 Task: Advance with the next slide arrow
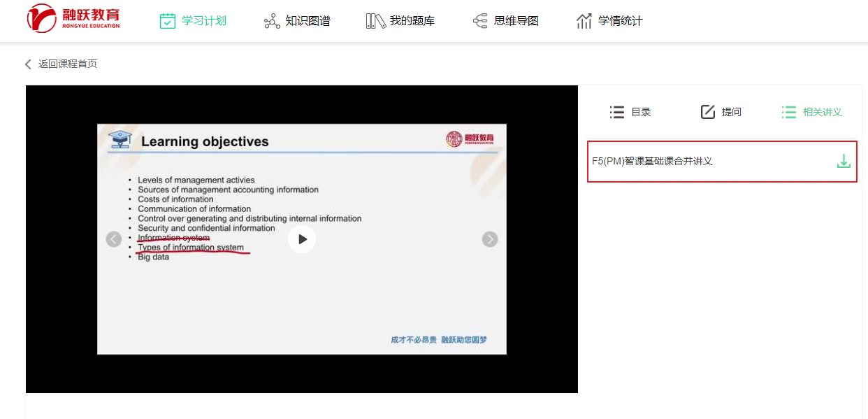pos(490,239)
